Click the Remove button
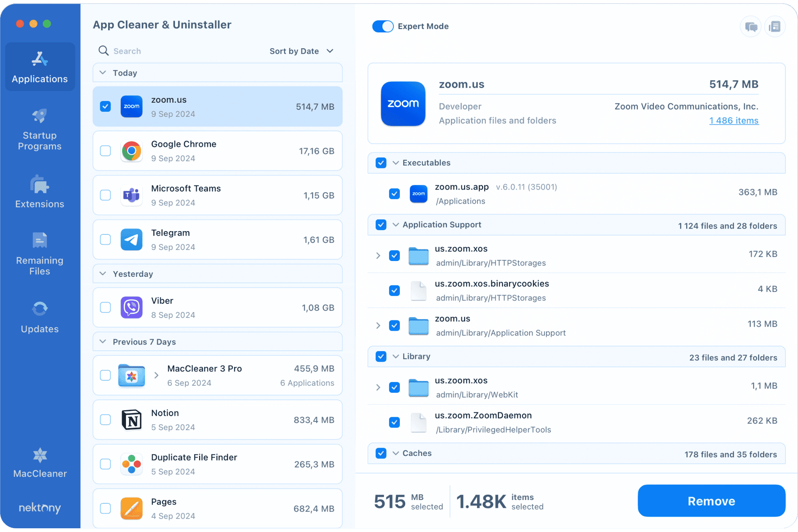 712,501
